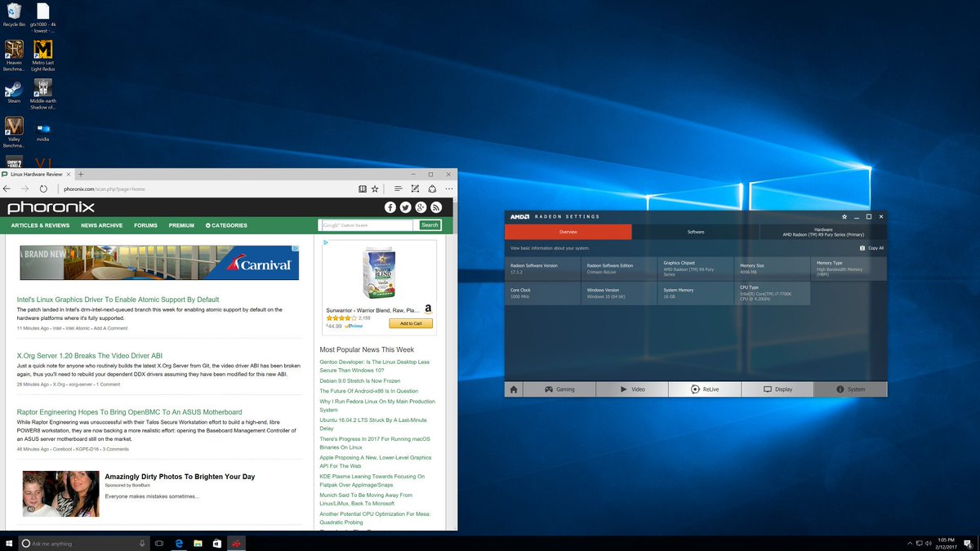Open X.Org Server 1.20 article link
Screen dimensions: 980x551
tap(89, 356)
